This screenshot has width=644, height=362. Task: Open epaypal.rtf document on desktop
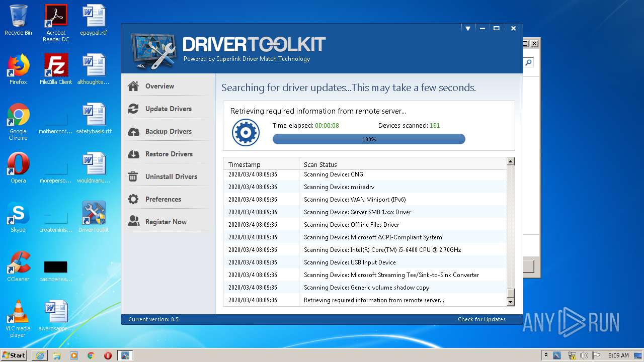pyautogui.click(x=94, y=20)
